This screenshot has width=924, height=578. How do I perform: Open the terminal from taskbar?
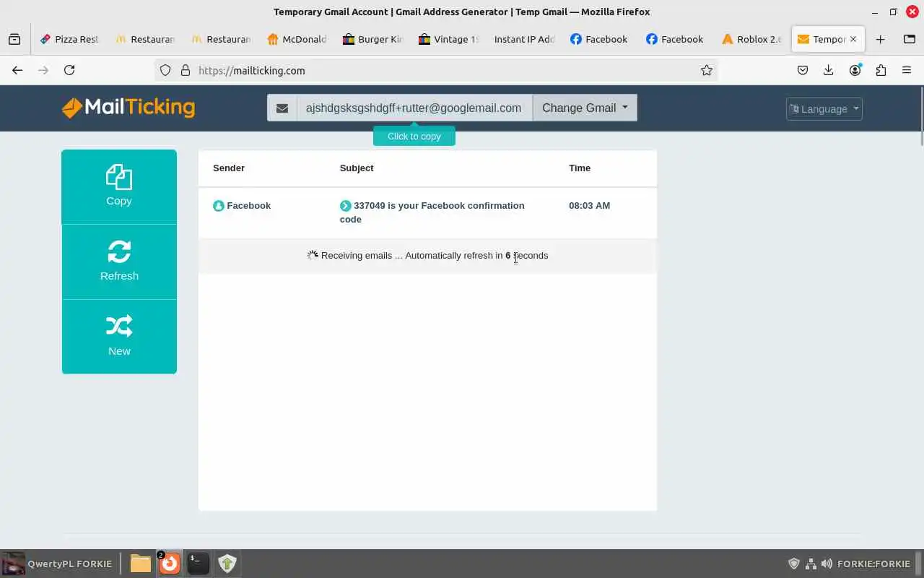(x=198, y=563)
